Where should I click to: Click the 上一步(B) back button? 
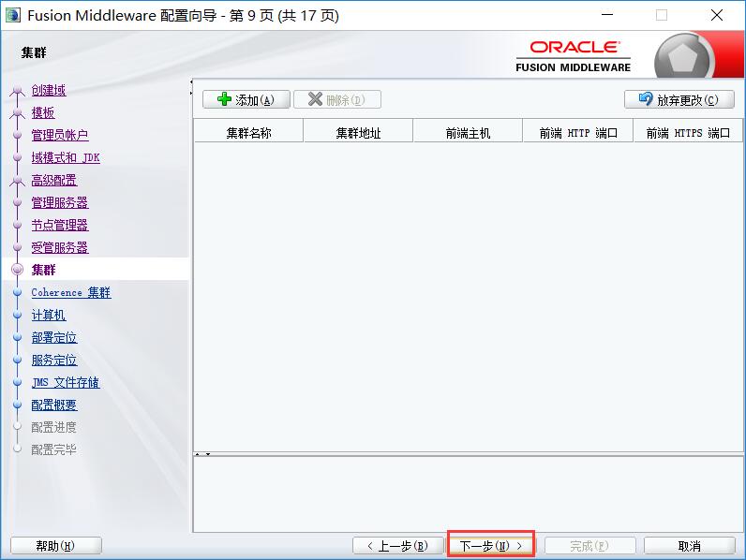point(398,546)
